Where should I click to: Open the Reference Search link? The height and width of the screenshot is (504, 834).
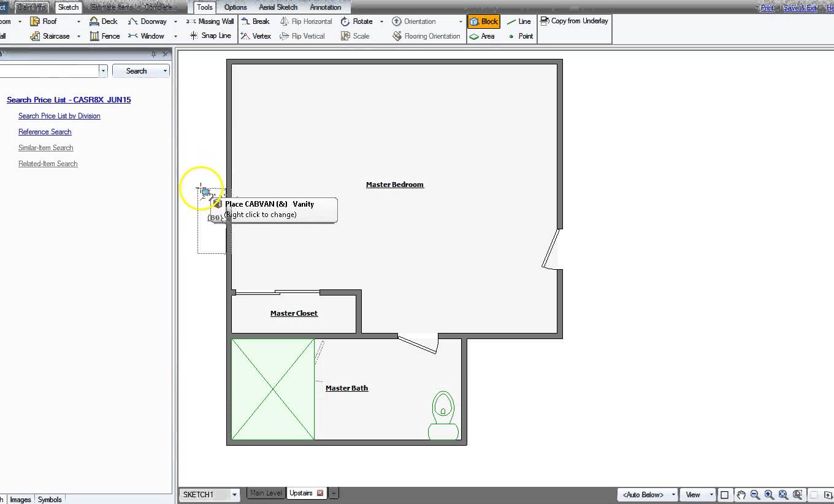tap(45, 131)
